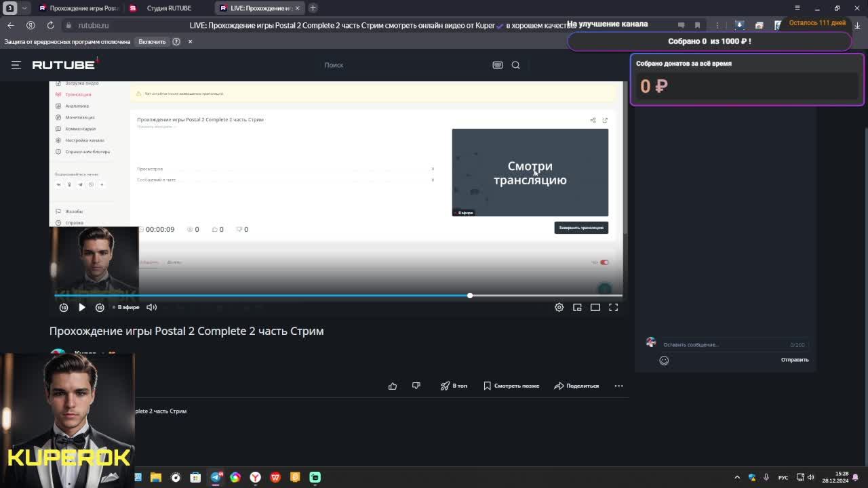The height and width of the screenshot is (488, 868).
Task: Click the magnifier search icon
Action: click(x=516, y=65)
